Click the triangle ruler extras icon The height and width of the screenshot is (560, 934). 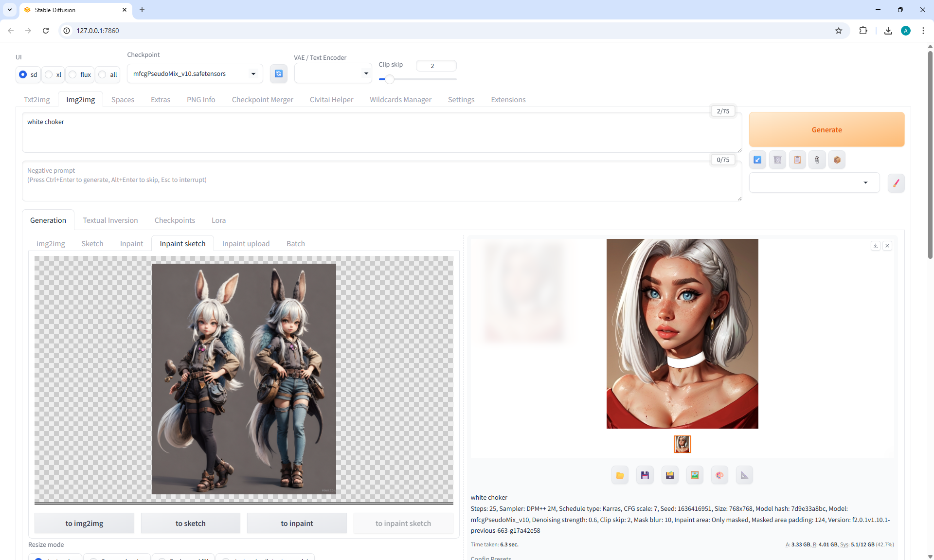pos(744,475)
